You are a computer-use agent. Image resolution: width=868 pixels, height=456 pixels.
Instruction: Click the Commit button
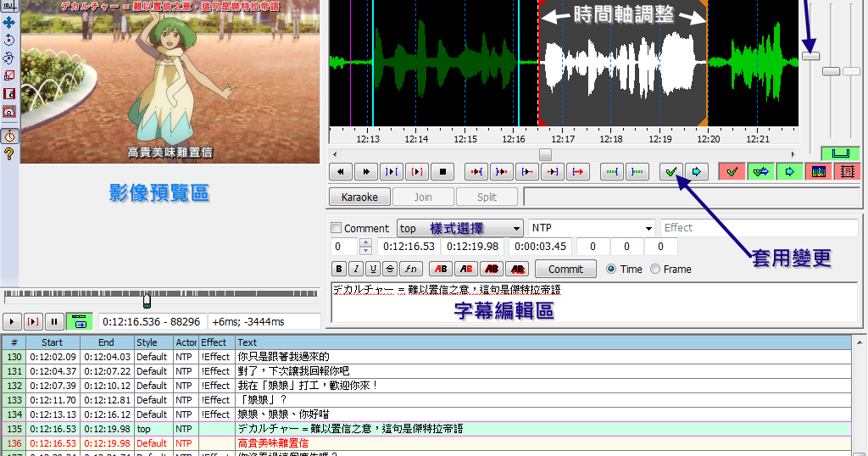click(x=565, y=269)
